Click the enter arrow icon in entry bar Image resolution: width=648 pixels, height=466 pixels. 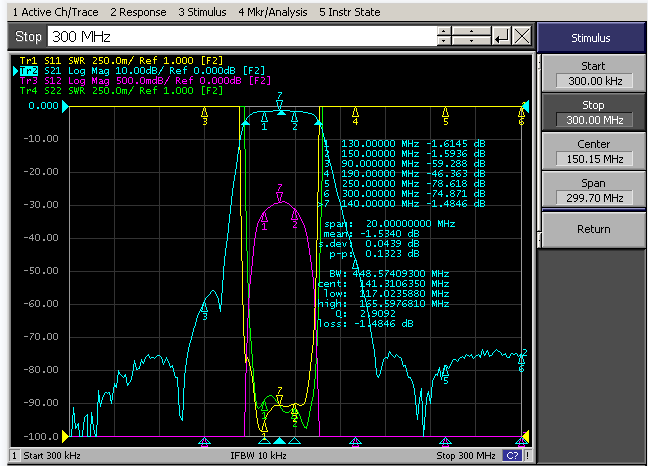point(502,37)
